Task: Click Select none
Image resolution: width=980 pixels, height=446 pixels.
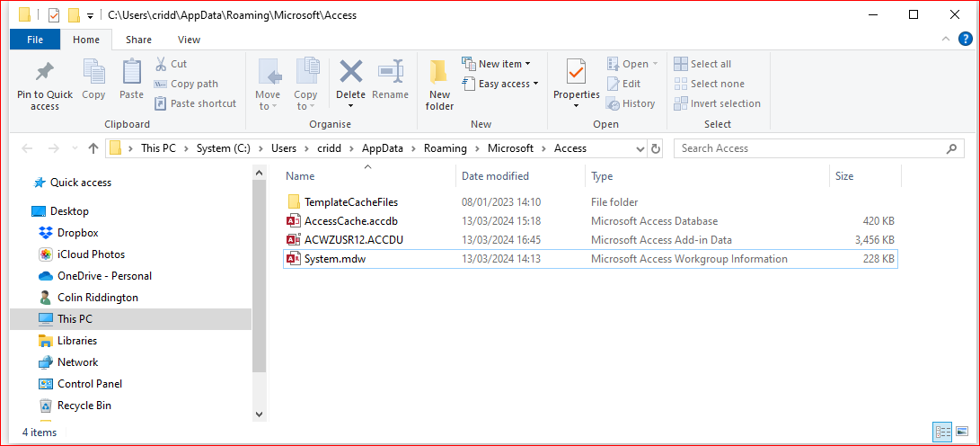Action: (x=710, y=84)
